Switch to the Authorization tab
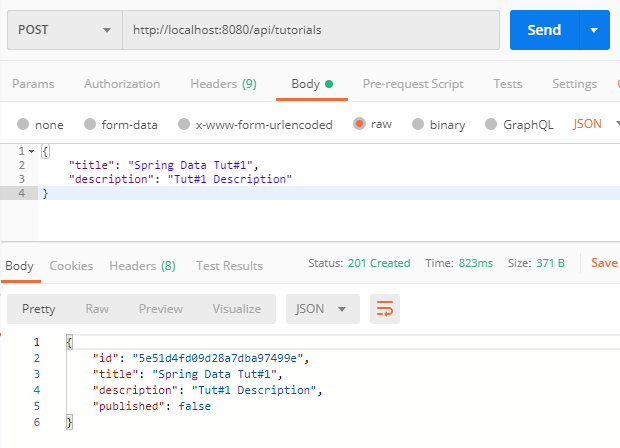The height and width of the screenshot is (448, 620). 122,84
